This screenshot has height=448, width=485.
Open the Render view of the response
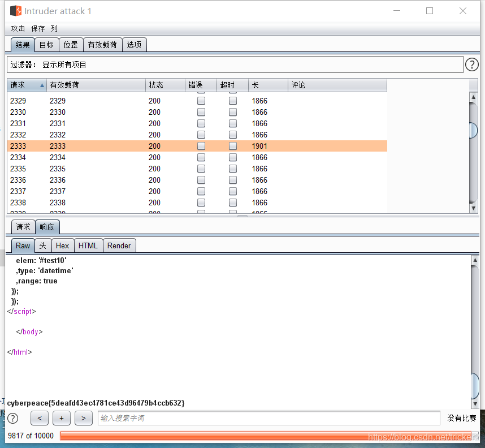tap(119, 245)
